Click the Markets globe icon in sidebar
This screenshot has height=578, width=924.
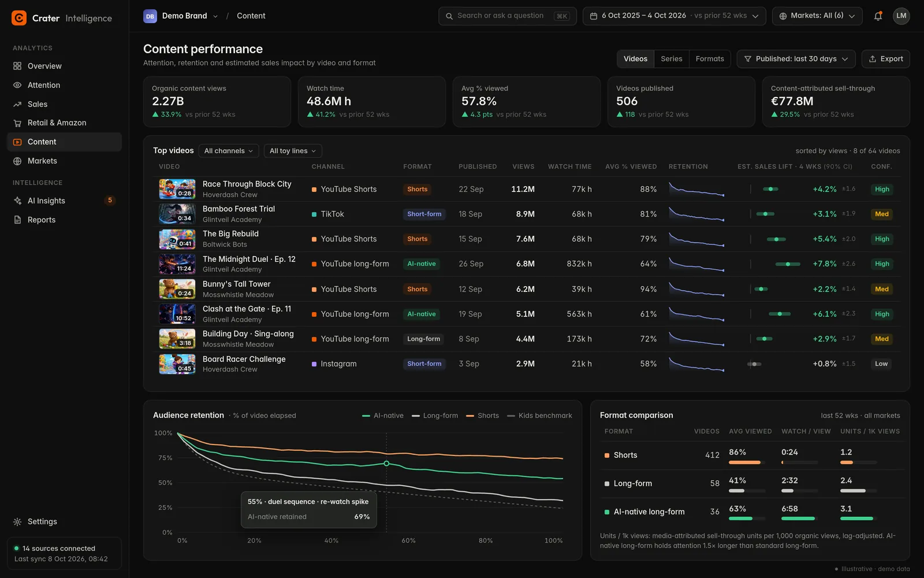[17, 161]
